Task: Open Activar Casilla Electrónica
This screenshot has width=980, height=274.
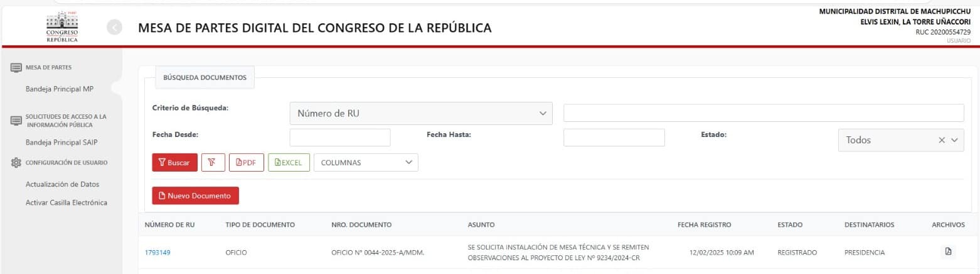Action: coord(67,203)
